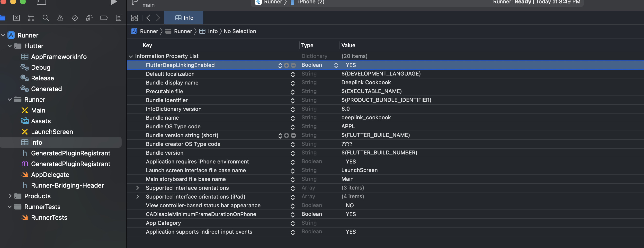The width and height of the screenshot is (644, 248).
Task: Go forward in editor history
Action: [158, 18]
